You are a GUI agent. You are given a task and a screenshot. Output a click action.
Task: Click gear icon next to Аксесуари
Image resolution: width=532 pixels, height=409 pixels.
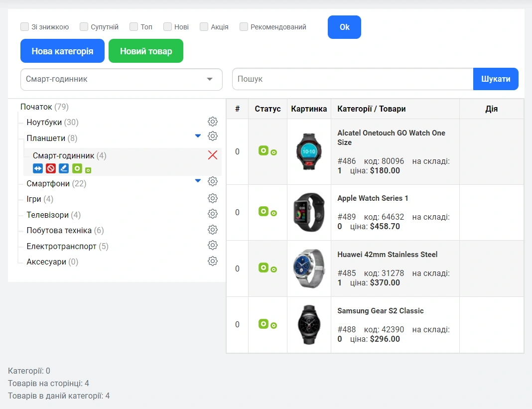tap(213, 261)
